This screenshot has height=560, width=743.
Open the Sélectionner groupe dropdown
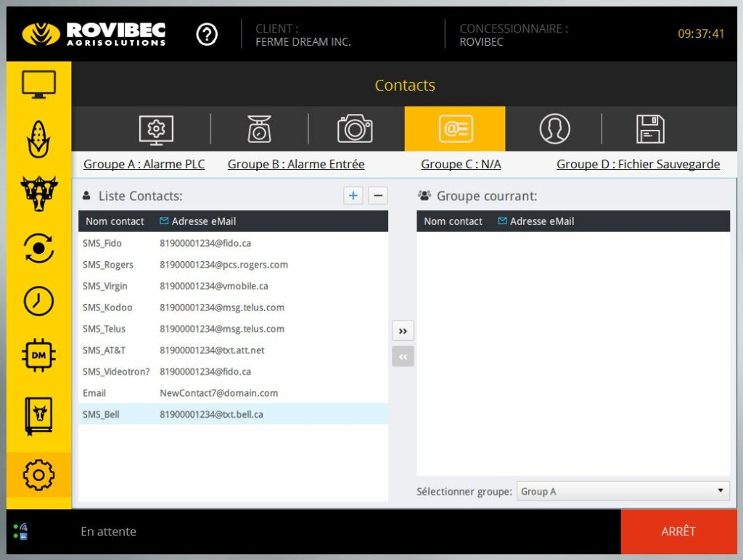coord(623,491)
